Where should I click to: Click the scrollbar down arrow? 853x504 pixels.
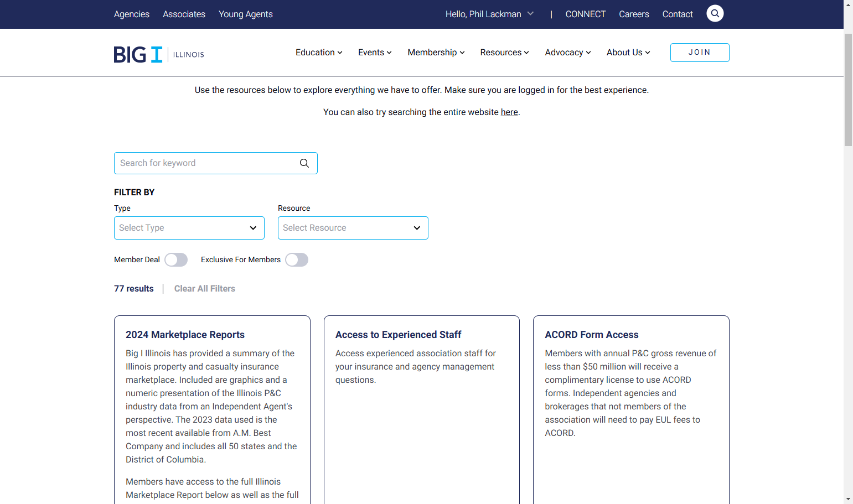coord(848,499)
